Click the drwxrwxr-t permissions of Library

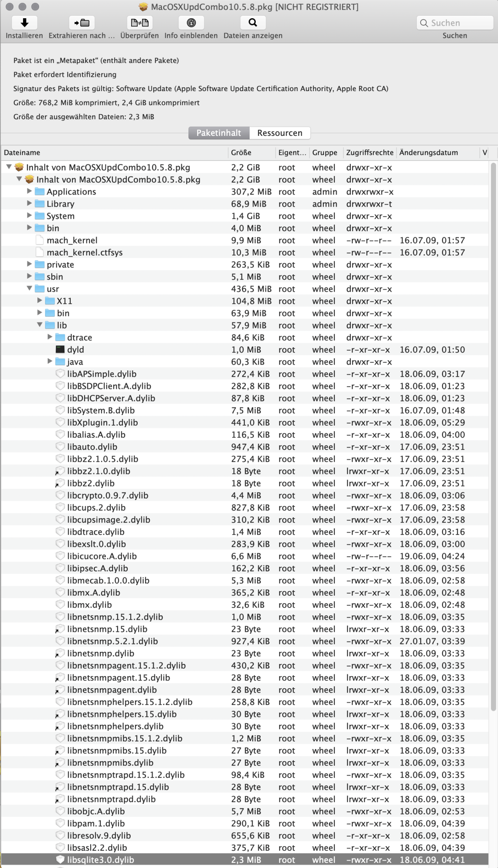pyautogui.click(x=369, y=204)
